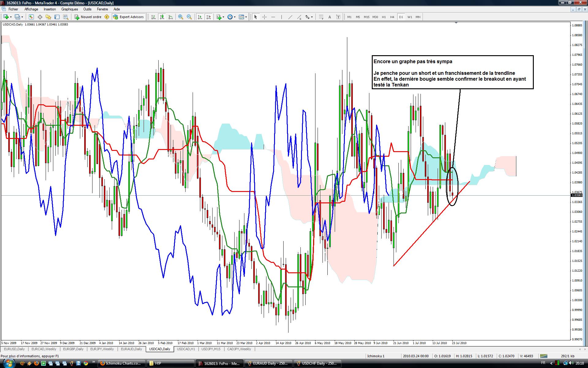The width and height of the screenshot is (588, 368).
Task: Click the Expert Advisors button
Action: point(129,17)
